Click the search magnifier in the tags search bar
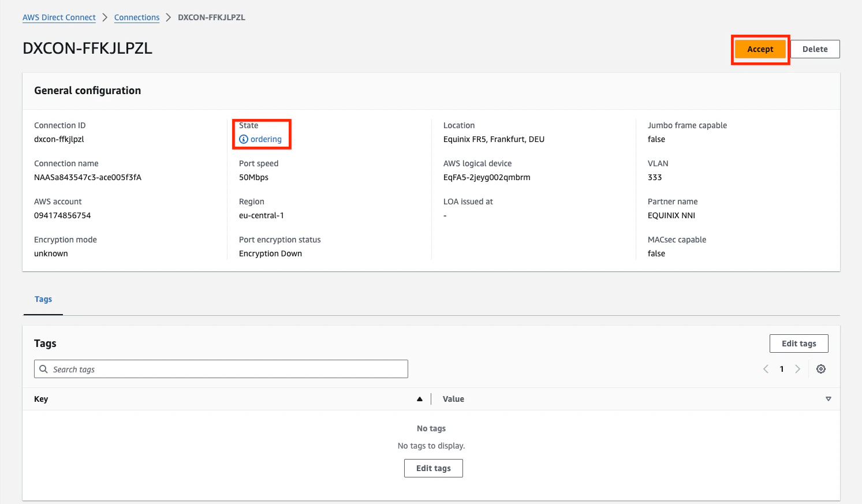The height and width of the screenshot is (504, 862). 44,369
